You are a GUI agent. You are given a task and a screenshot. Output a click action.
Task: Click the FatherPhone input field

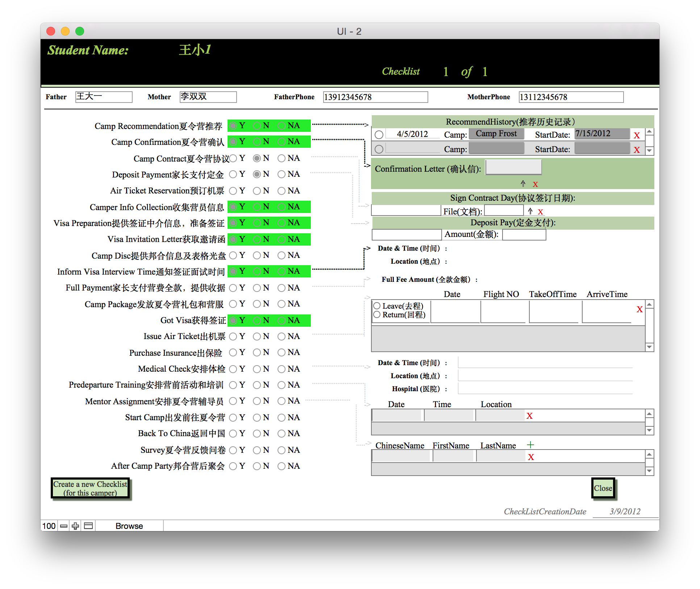pyautogui.click(x=375, y=97)
